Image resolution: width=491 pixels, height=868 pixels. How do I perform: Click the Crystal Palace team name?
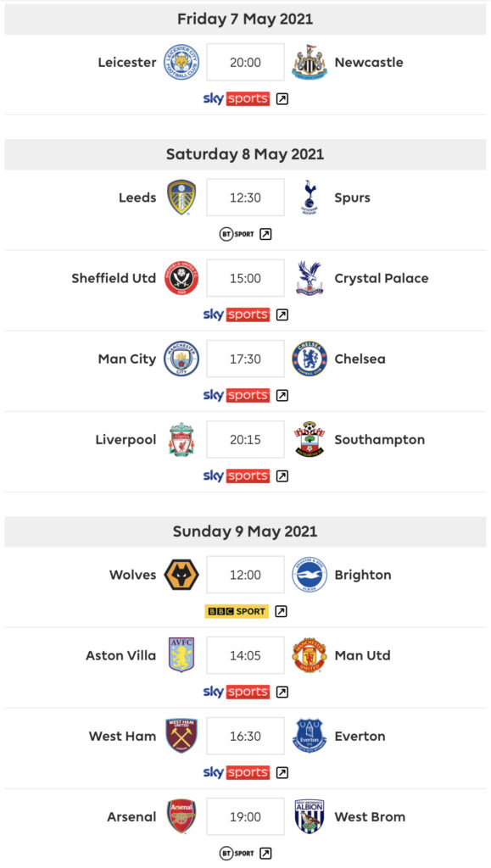pyautogui.click(x=382, y=278)
